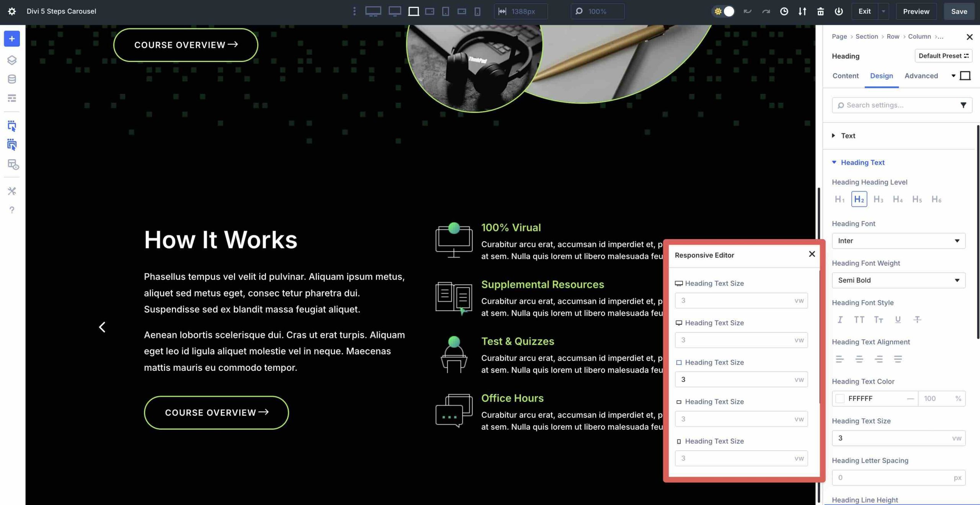Open the Advanced tab
980x505 pixels.
coord(921,76)
